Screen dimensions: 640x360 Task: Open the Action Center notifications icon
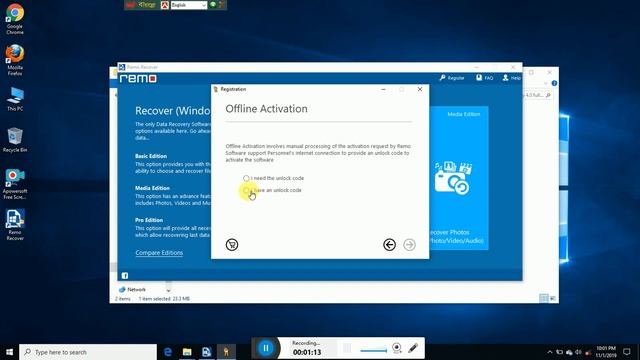coord(627,352)
